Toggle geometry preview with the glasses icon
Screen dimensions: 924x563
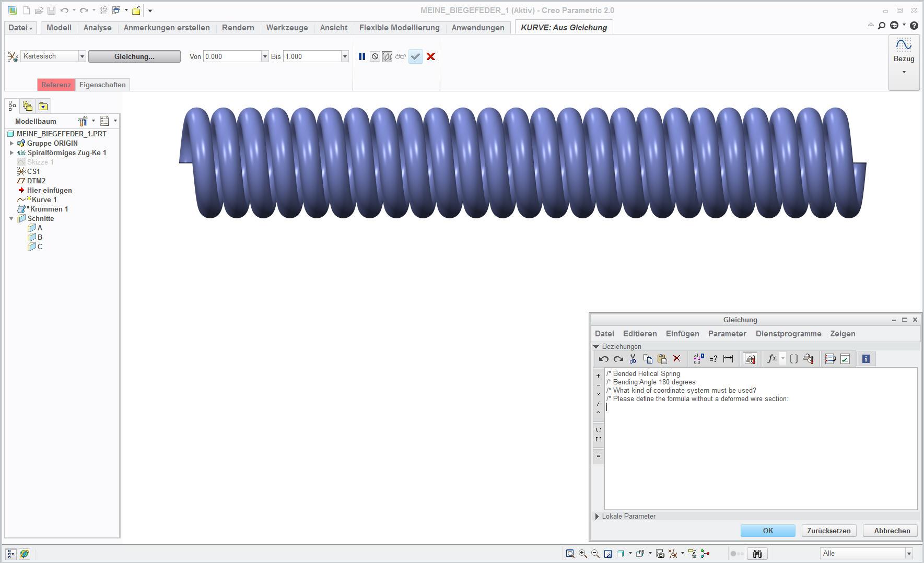[400, 56]
